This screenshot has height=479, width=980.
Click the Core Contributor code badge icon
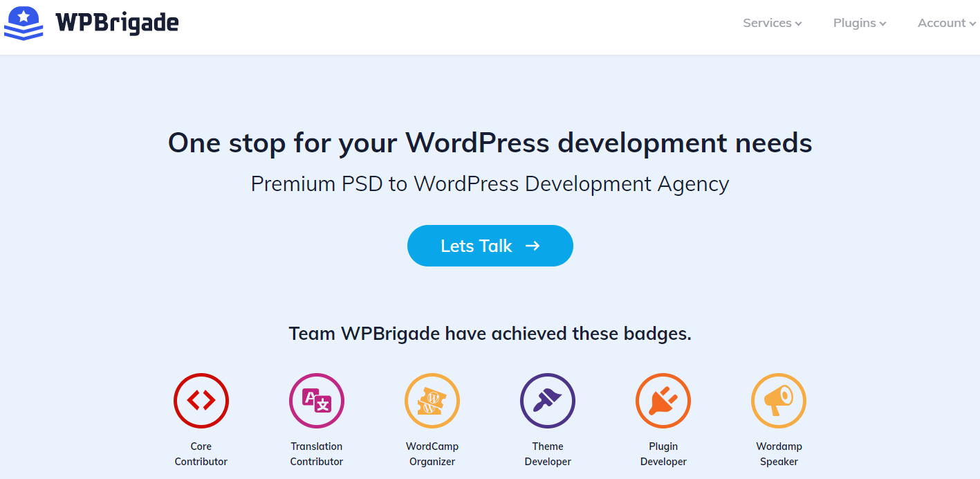point(201,400)
